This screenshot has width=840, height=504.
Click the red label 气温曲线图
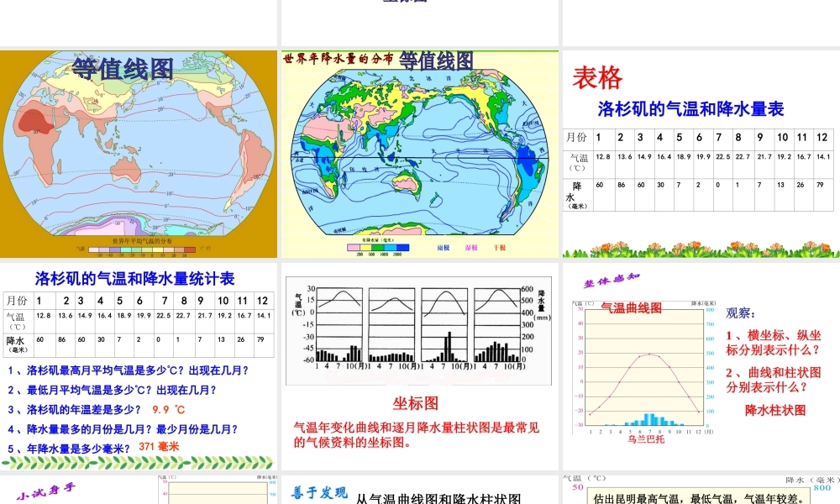click(x=631, y=308)
